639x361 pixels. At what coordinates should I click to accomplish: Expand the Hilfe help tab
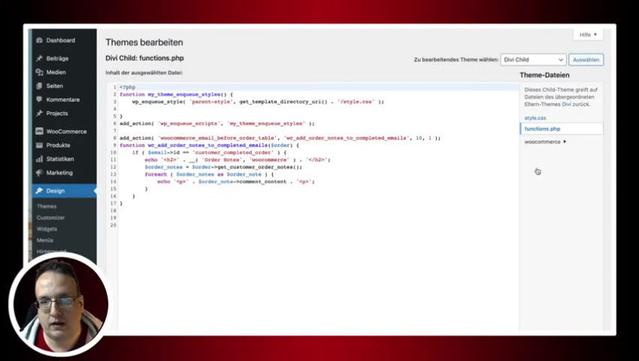tap(588, 35)
